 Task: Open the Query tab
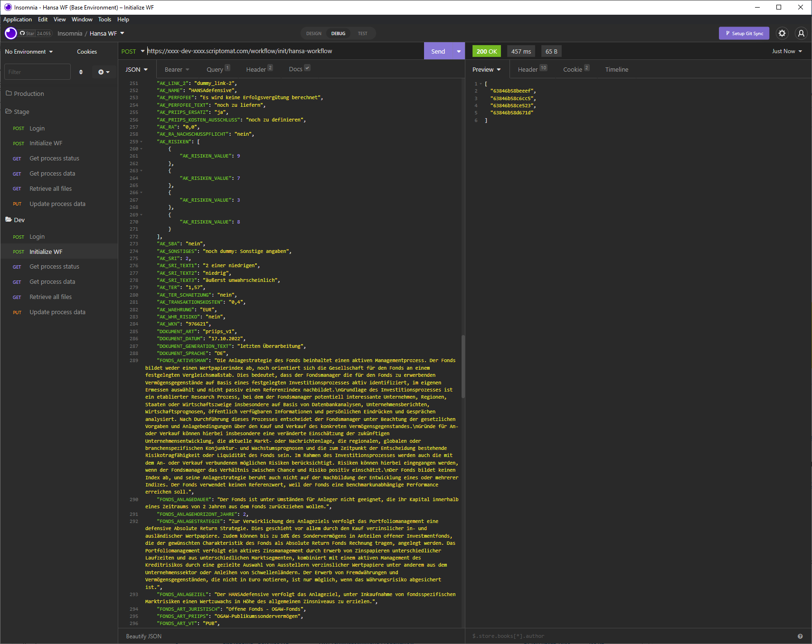(218, 69)
